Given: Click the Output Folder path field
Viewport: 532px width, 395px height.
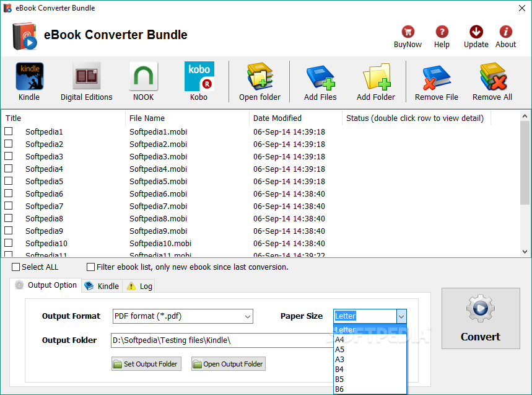Looking at the screenshot, I should pyautogui.click(x=222, y=340).
